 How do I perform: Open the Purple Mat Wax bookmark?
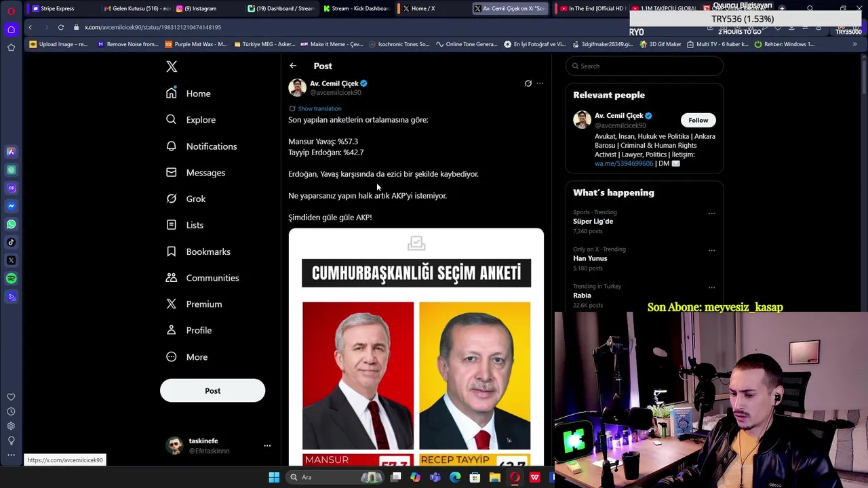coord(196,44)
